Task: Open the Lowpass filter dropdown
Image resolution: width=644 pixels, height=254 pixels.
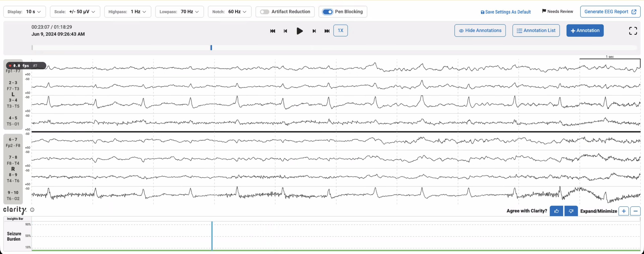Action: pos(179,12)
